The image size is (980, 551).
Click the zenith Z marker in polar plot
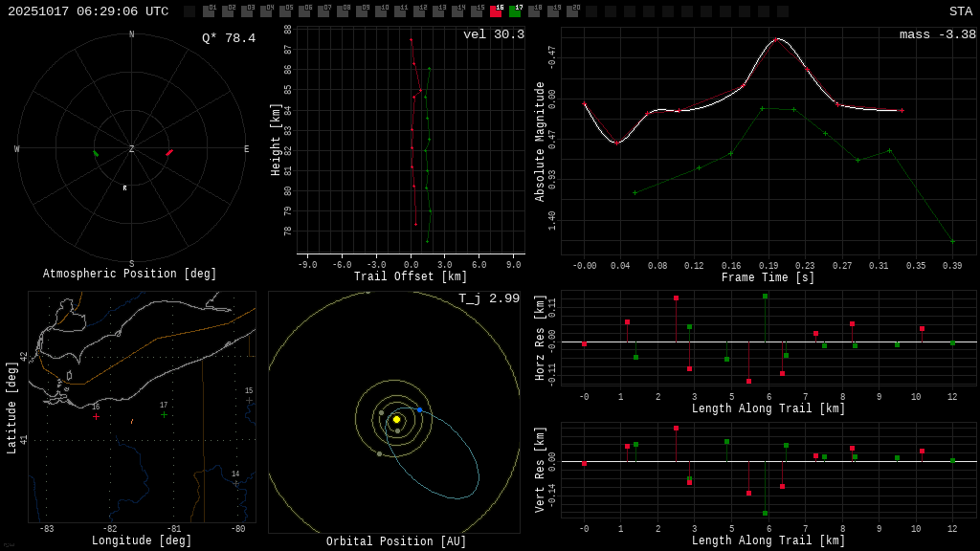pyautogui.click(x=132, y=149)
